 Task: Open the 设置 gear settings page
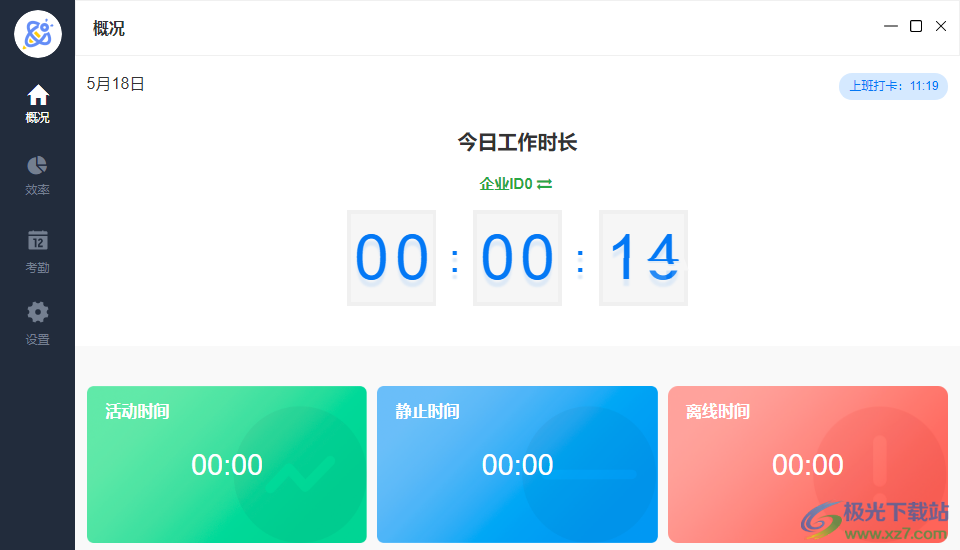[x=37, y=323]
